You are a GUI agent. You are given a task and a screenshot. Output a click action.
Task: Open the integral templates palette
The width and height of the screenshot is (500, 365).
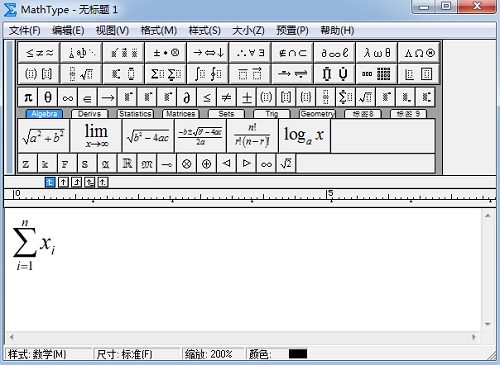point(208,74)
